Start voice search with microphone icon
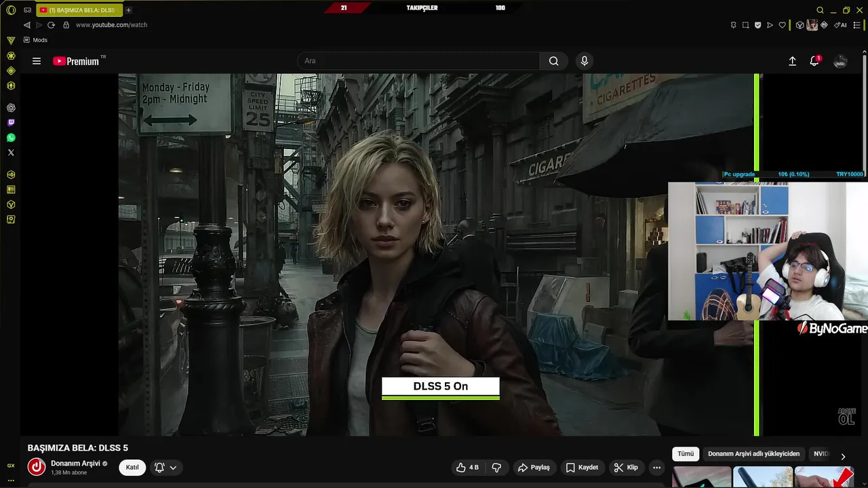This screenshot has height=488, width=868. point(585,61)
